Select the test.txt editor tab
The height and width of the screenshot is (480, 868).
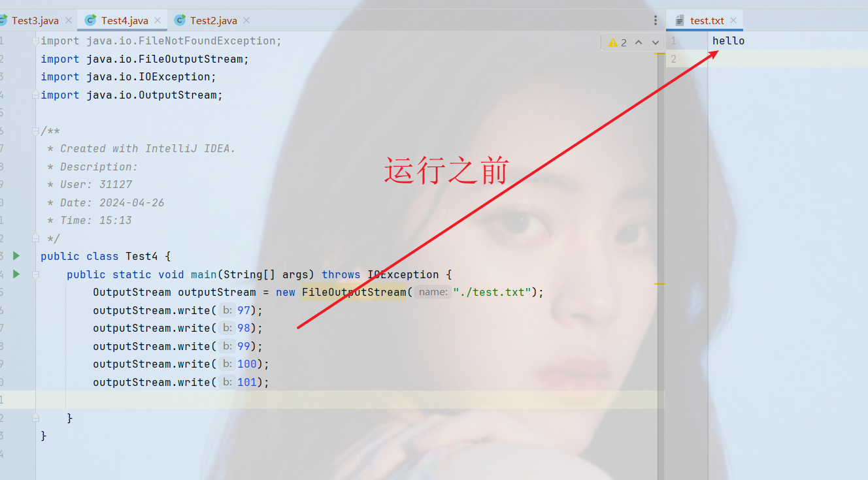pos(707,20)
